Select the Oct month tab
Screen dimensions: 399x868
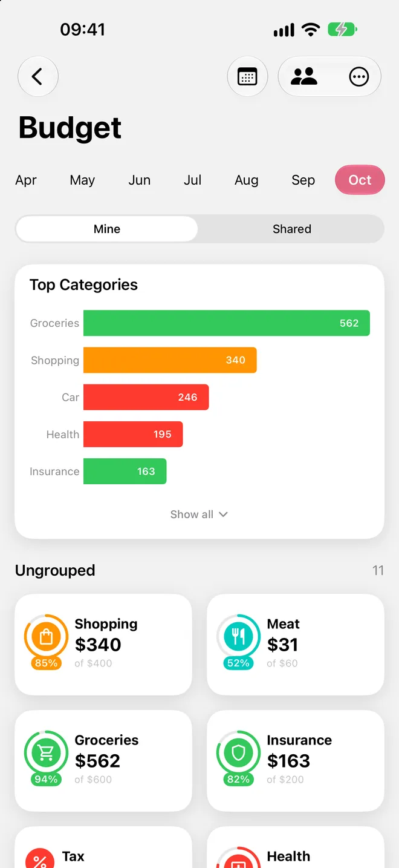coord(360,180)
